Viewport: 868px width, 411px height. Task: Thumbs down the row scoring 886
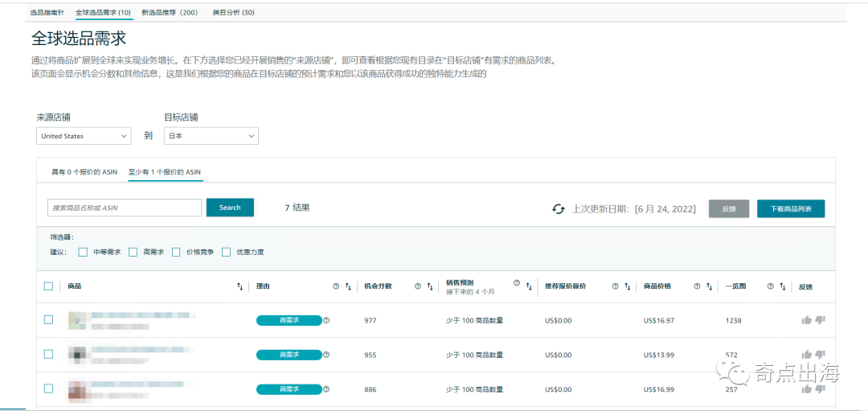820,388
